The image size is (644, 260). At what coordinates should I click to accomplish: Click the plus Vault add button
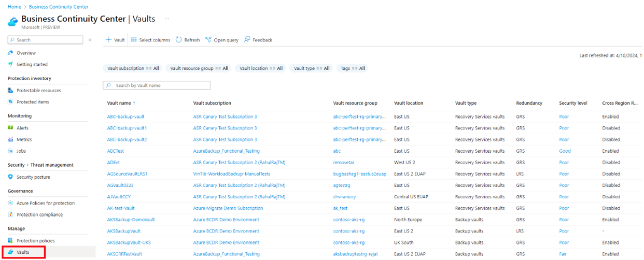tap(109, 40)
